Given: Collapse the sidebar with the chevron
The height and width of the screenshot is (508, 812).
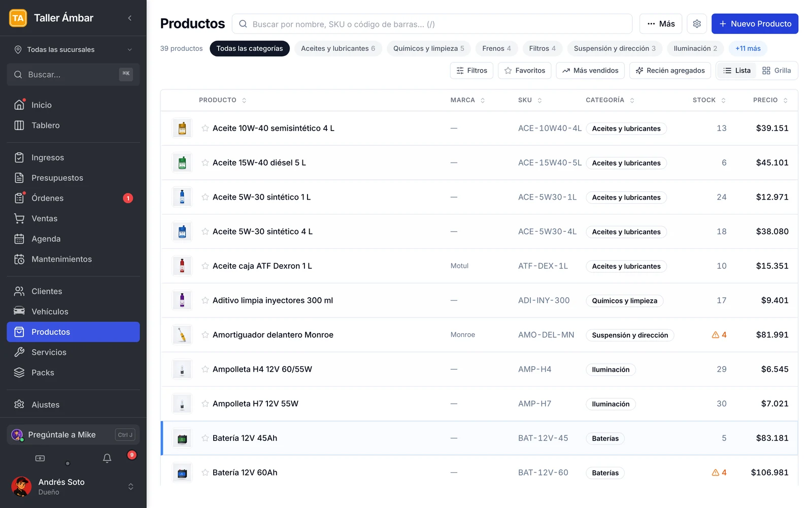Looking at the screenshot, I should [x=130, y=18].
